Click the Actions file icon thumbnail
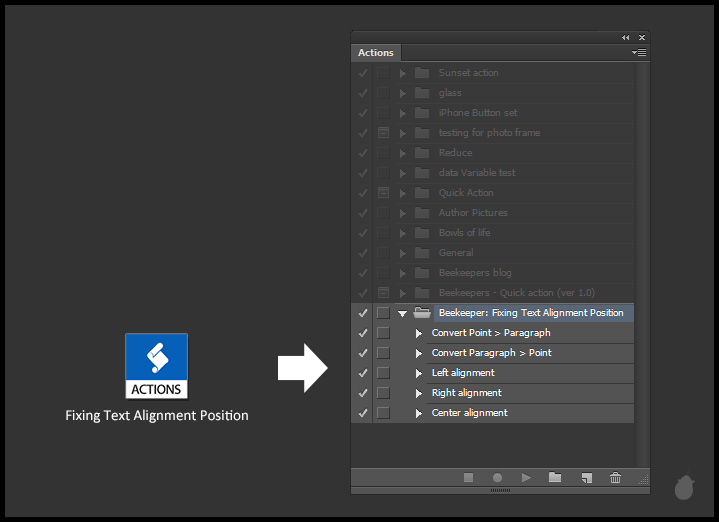Image resolution: width=719 pixels, height=522 pixels. click(x=156, y=366)
